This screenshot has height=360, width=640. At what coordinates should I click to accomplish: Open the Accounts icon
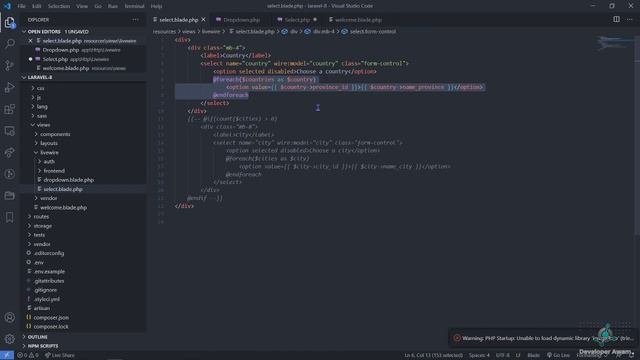coord(9,317)
